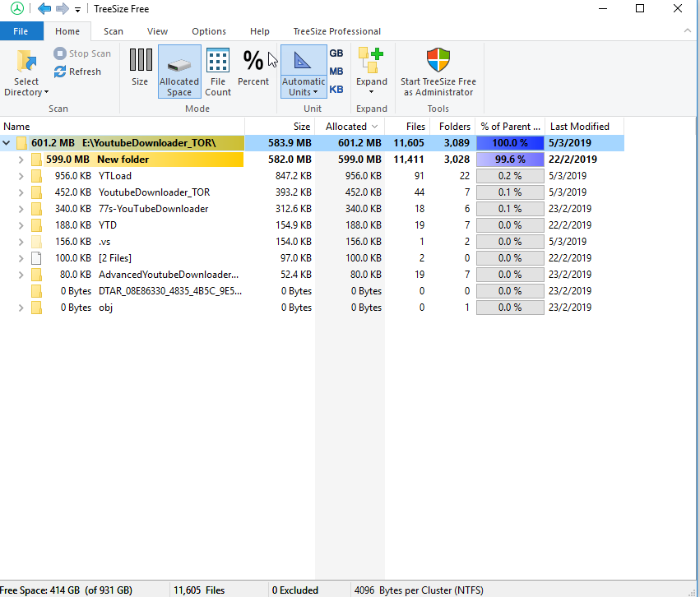Click 4096 Bytes per Cluster status text
This screenshot has height=597, width=700.
(x=419, y=590)
